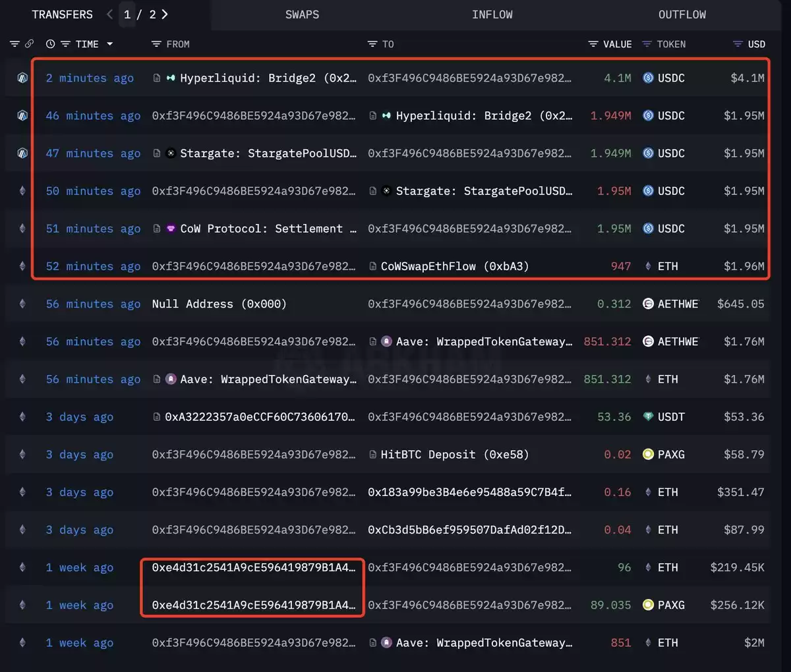Click the 53.36 USDT value cell
The image size is (791, 672).
(x=614, y=416)
